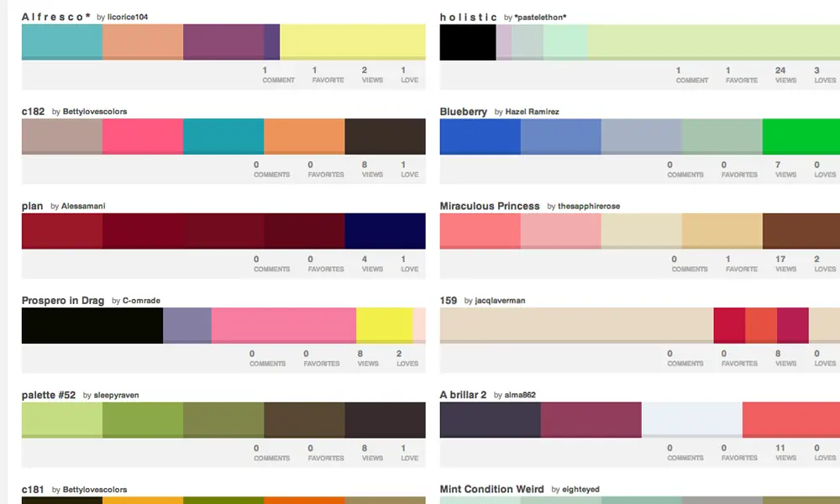The height and width of the screenshot is (504, 840).
Task: Select light green swatch in palette #52
Action: point(62,420)
